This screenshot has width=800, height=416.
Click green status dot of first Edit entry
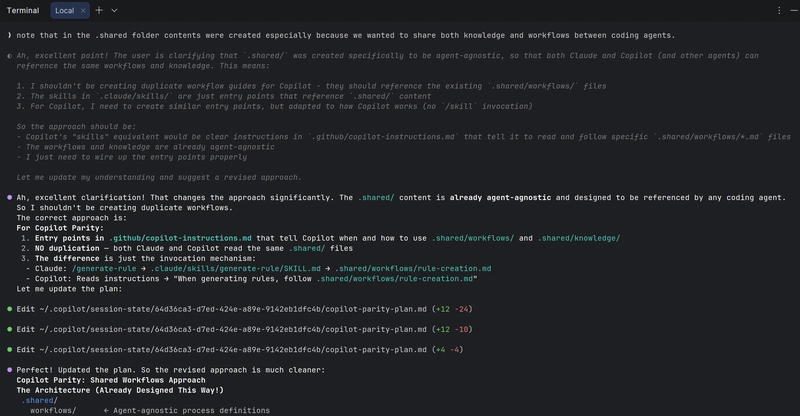(9, 309)
